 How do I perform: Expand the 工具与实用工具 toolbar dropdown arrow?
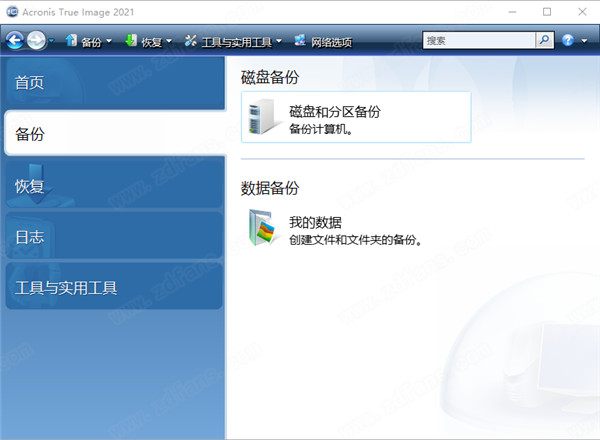tap(279, 41)
